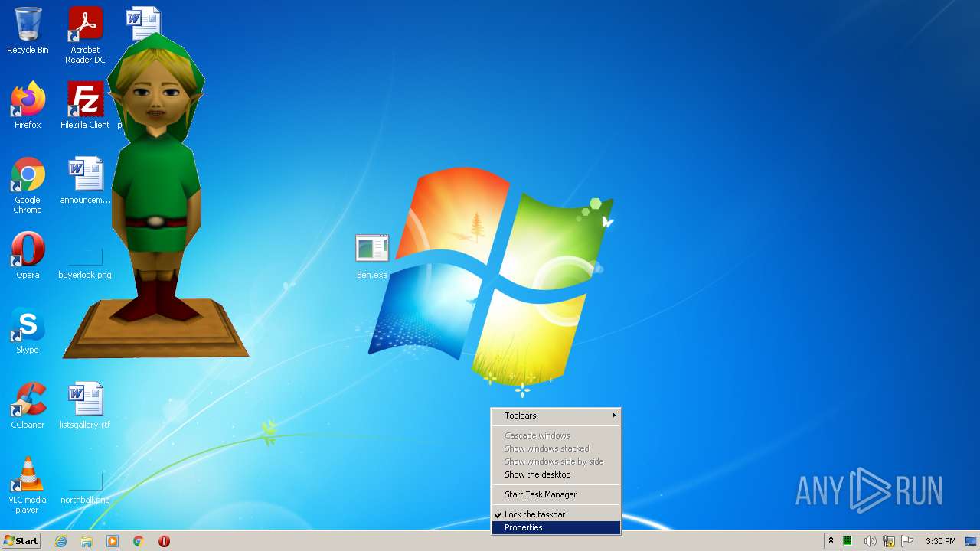The image size is (980, 551).
Task: Click the Show desktop tray button
Action: tap(971, 541)
